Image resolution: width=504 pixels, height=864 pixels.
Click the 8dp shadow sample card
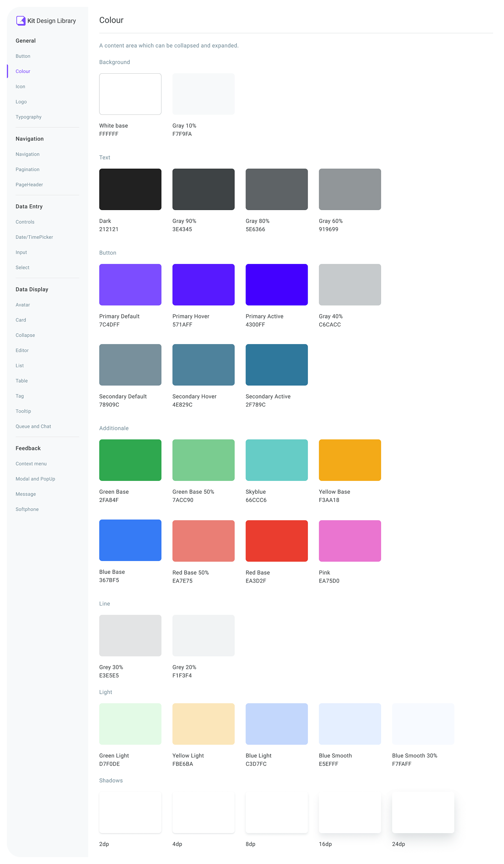(x=277, y=813)
